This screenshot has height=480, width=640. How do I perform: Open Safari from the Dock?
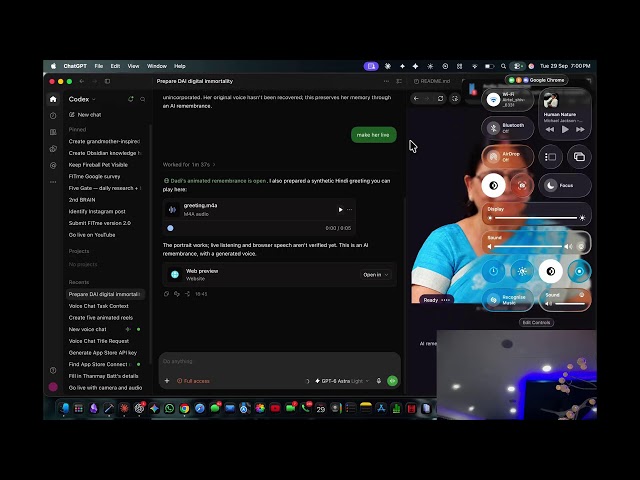point(200,408)
